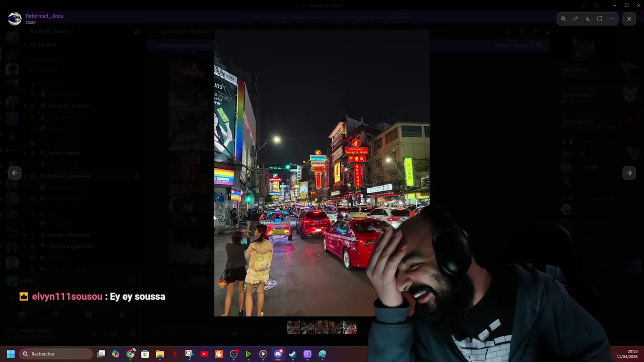Open the Paint palette icon in taskbar
Viewport: 644px width, 362px height.
click(x=322, y=354)
